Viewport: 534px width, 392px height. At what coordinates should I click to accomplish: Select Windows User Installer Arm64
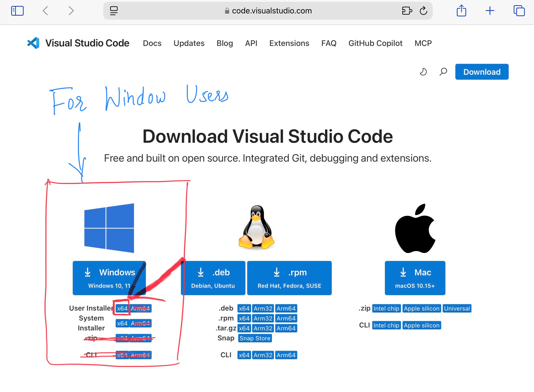click(x=140, y=309)
